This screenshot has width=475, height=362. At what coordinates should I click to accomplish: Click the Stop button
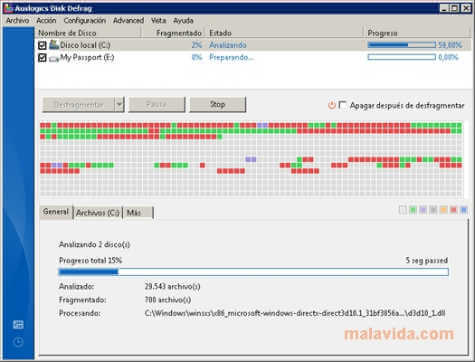click(218, 105)
